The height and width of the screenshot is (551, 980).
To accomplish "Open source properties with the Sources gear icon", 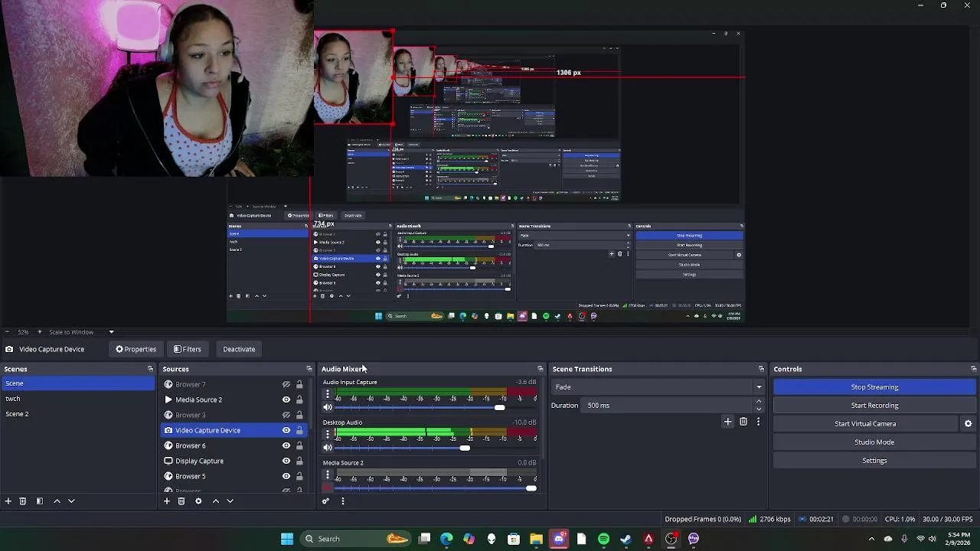I will point(198,501).
